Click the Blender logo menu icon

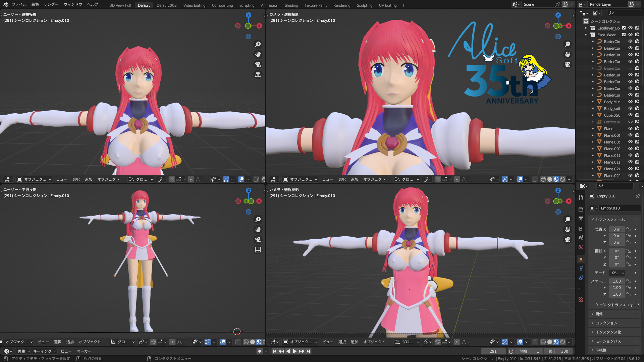[6, 4]
